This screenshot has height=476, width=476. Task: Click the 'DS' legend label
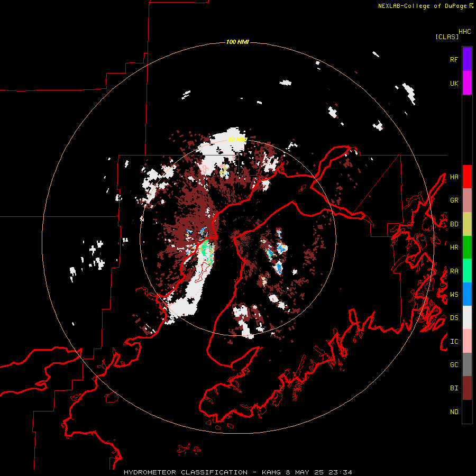[454, 318]
